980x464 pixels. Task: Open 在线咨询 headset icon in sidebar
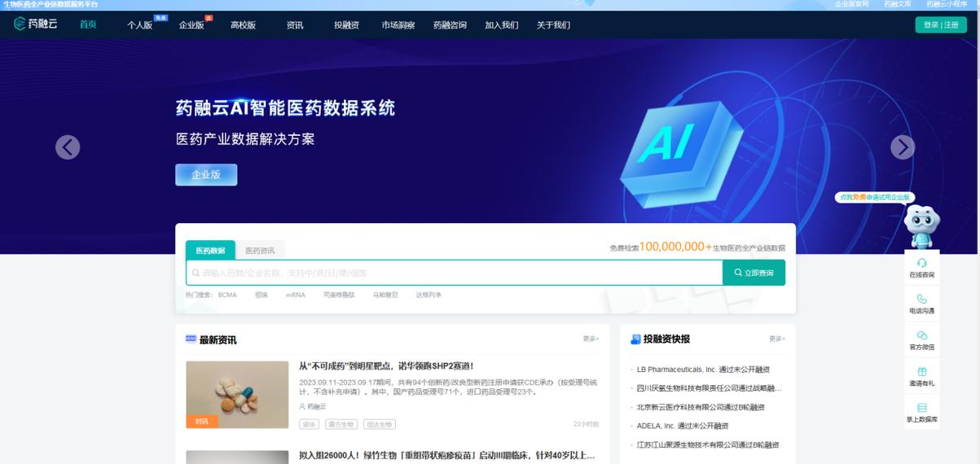tap(921, 263)
